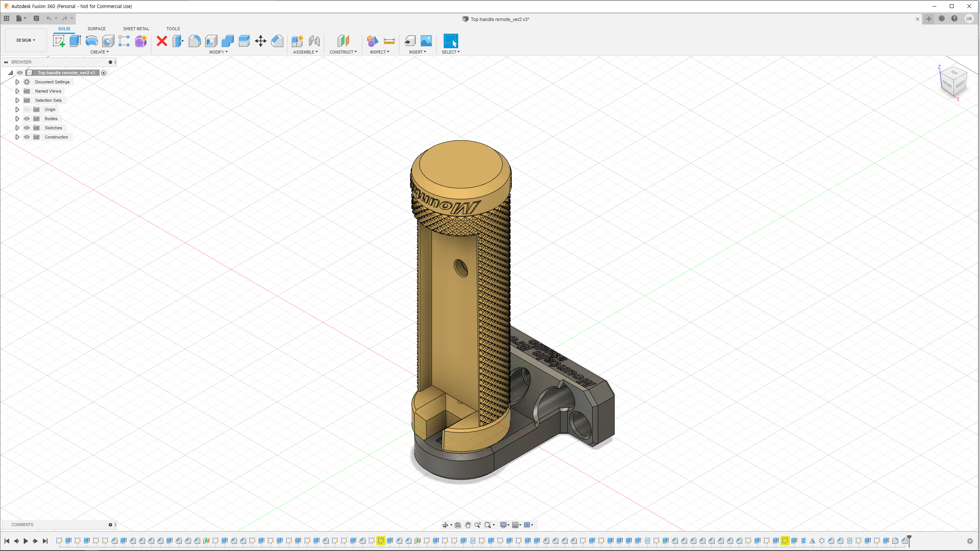Click the Joint tool in Assemble
980x551 pixels.
coord(314,41)
